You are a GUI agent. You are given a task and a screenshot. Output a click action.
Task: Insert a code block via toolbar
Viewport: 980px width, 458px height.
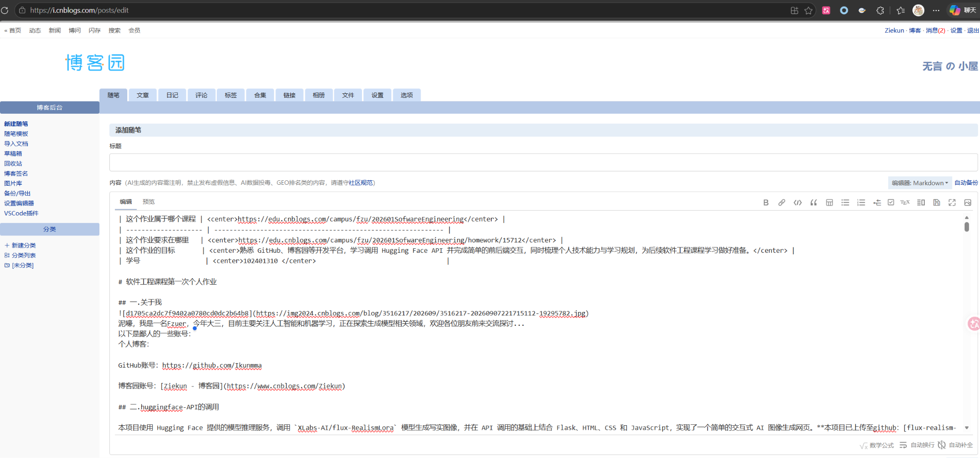coord(798,203)
